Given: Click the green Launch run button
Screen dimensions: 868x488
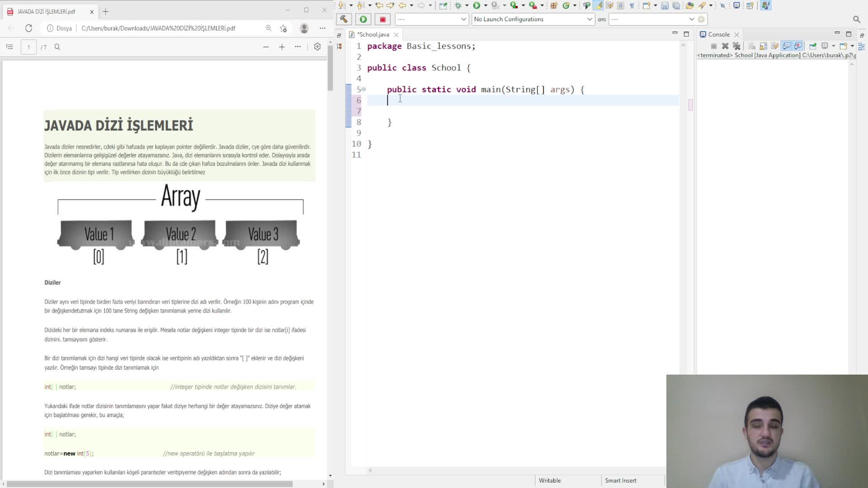Looking at the screenshot, I should (363, 19).
